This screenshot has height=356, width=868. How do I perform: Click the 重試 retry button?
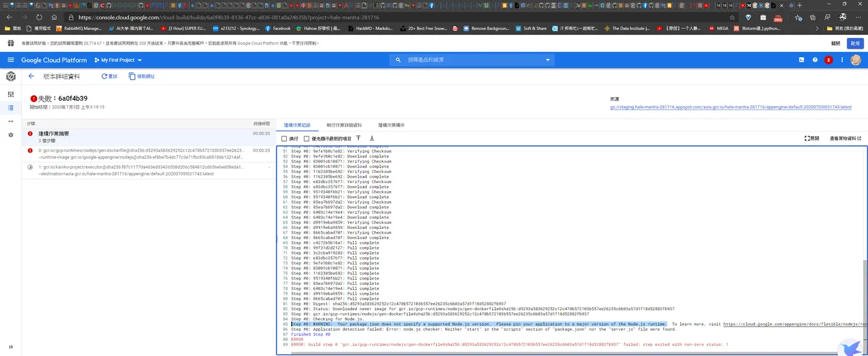(x=110, y=77)
